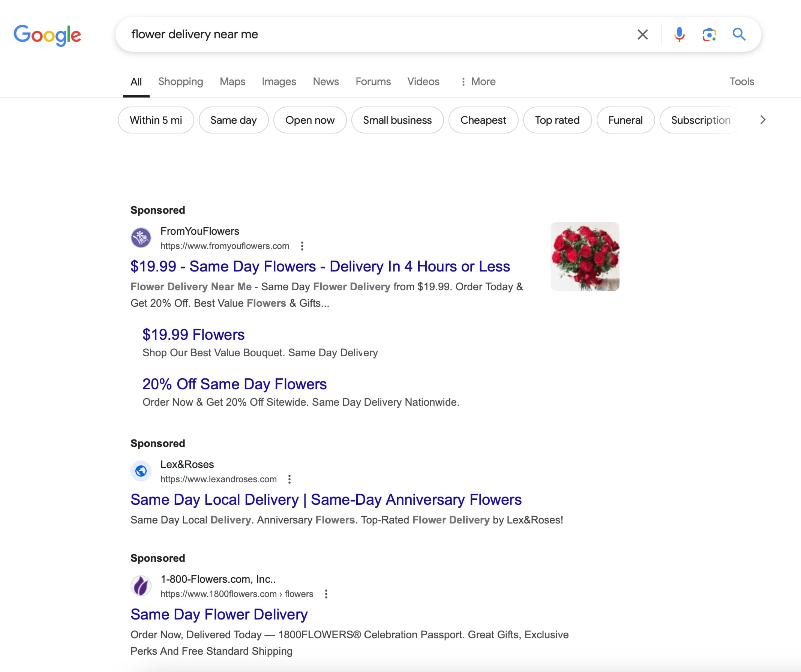Screen dimensions: 801x672
Task: Open the '$19.99 Flowers' sitelink
Action: [193, 335]
